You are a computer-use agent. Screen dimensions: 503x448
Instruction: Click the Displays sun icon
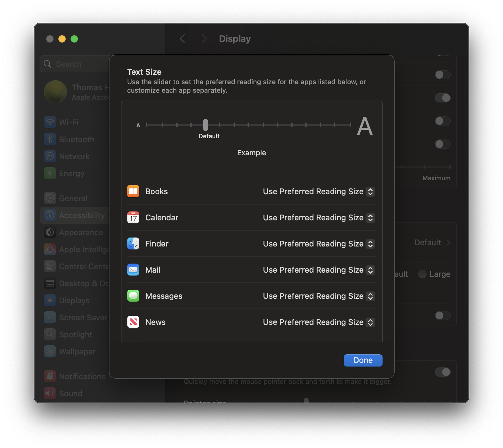50,300
